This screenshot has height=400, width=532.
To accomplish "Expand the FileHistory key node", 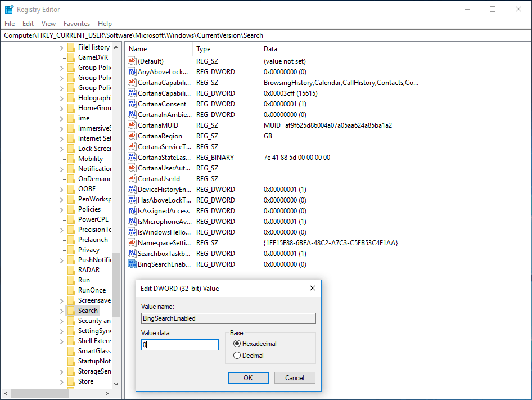I will [x=62, y=47].
